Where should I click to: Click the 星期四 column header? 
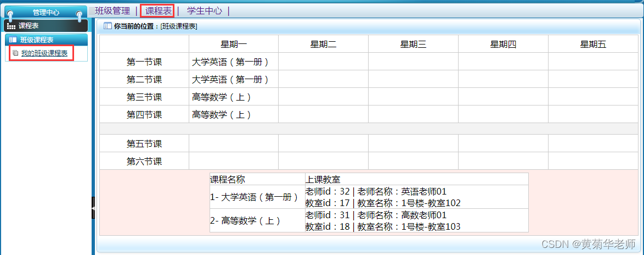[x=503, y=45]
